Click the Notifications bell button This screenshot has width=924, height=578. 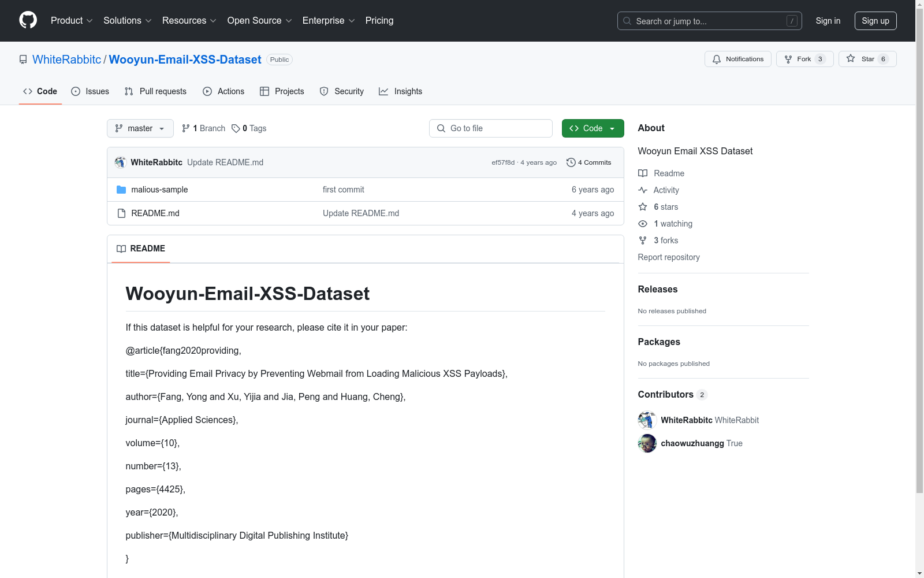737,59
